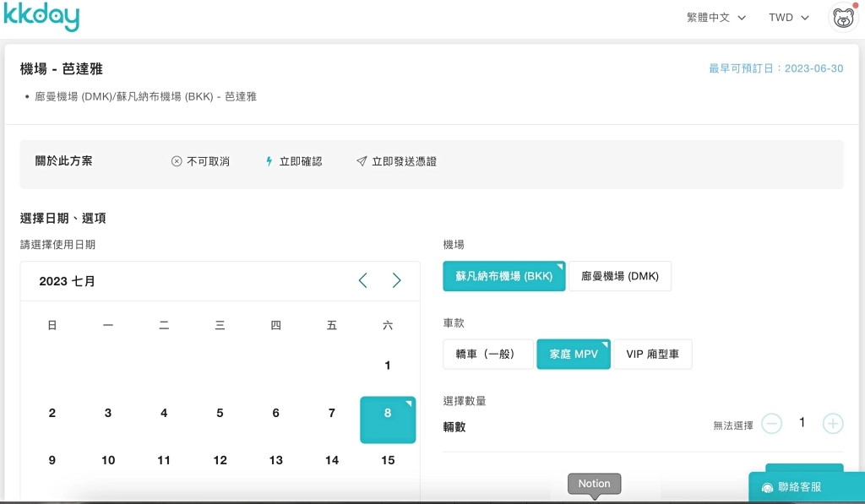Go to previous month in calendar

(x=362, y=281)
